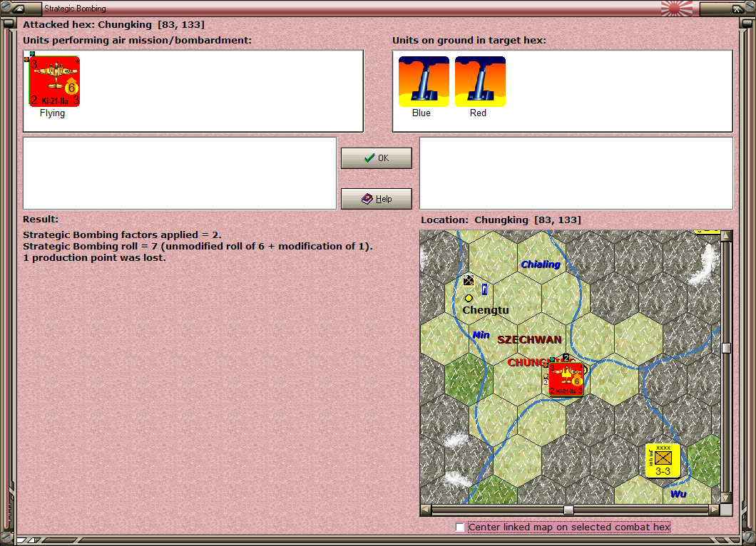
Task: Click the crossed-box resource icon near Chengtu
Action: [469, 280]
